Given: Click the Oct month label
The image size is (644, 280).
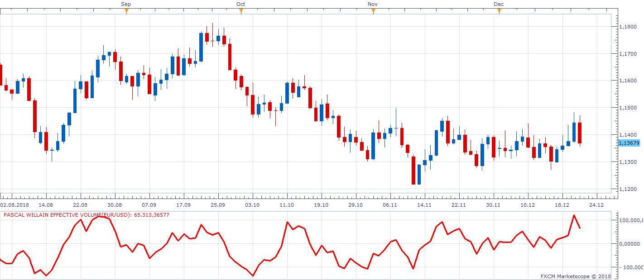Looking at the screenshot, I should pos(241,4).
